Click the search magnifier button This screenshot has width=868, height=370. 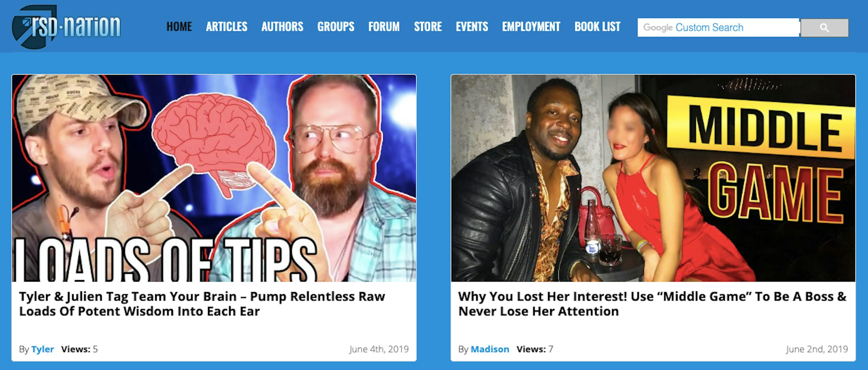[824, 28]
